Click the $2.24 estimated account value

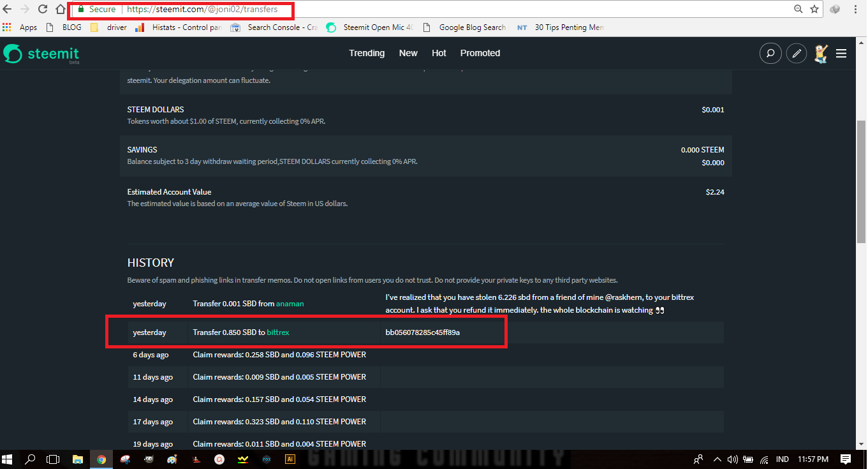click(715, 192)
